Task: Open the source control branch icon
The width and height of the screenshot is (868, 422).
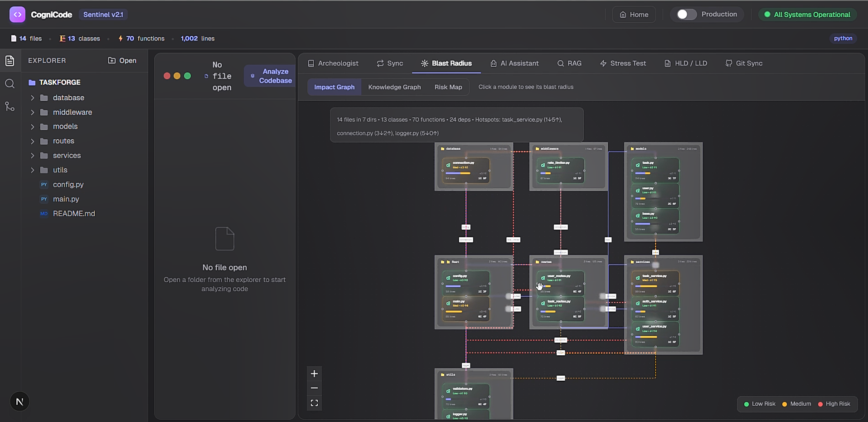Action: click(10, 107)
